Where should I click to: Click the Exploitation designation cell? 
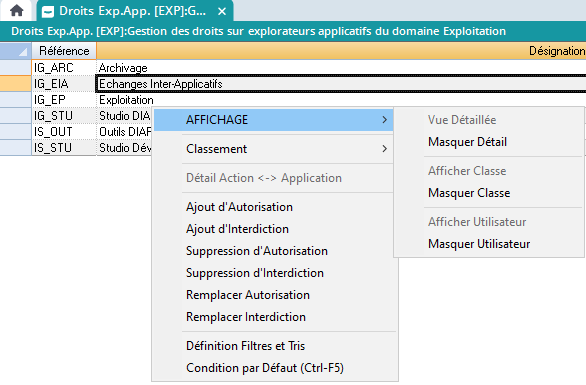pyautogui.click(x=341, y=100)
